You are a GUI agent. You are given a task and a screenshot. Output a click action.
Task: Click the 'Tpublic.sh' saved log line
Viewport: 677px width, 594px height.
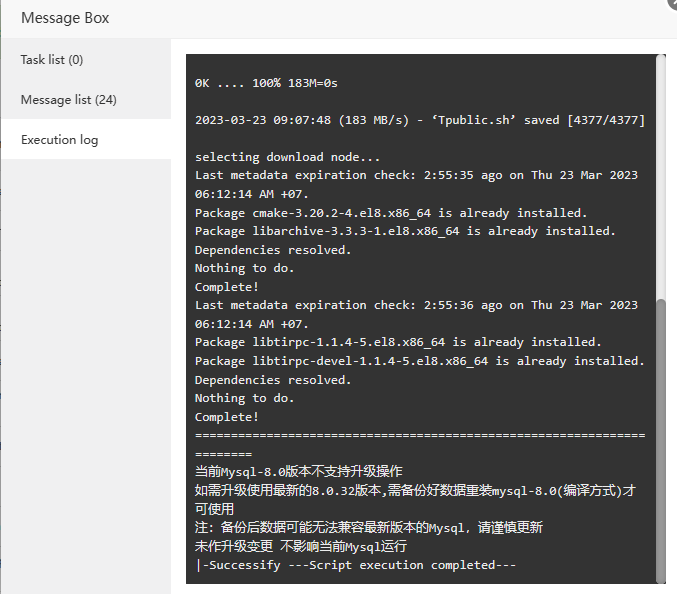click(420, 120)
